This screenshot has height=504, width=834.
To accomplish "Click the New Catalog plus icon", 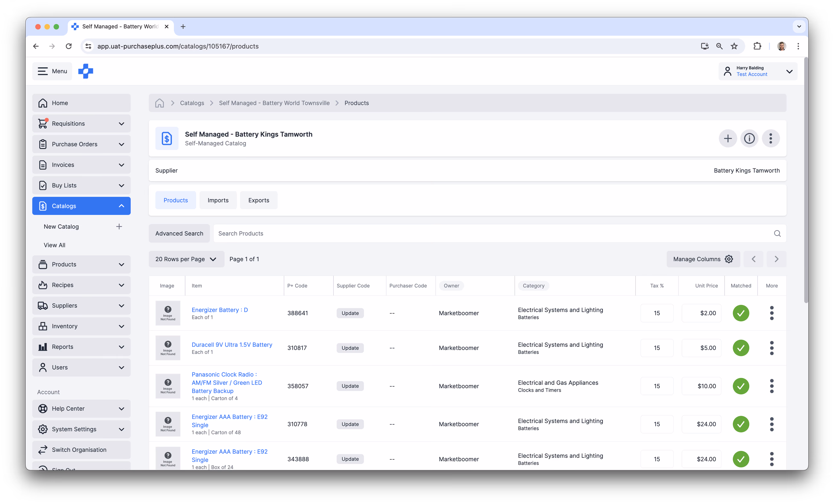I will tap(119, 226).
